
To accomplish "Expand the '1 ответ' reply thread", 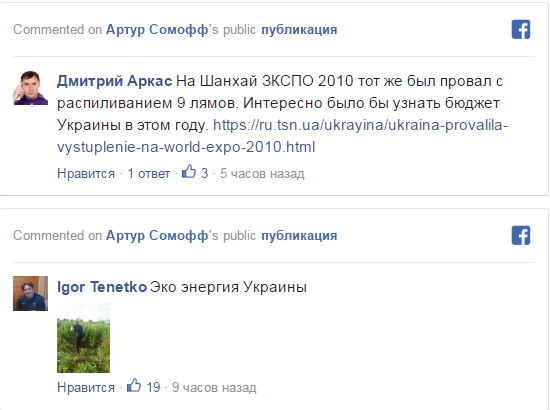I will (148, 174).
